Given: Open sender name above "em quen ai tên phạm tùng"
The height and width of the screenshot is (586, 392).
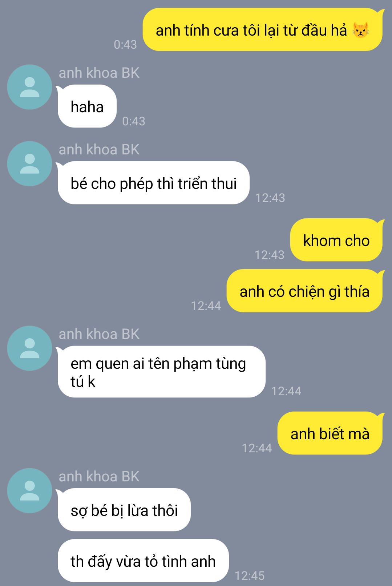Looking at the screenshot, I should click(99, 334).
